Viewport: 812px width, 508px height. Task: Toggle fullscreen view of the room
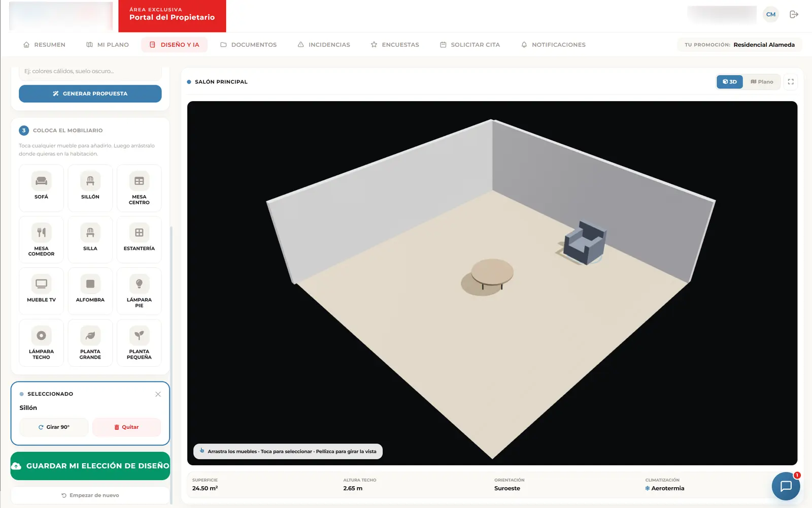pos(791,82)
